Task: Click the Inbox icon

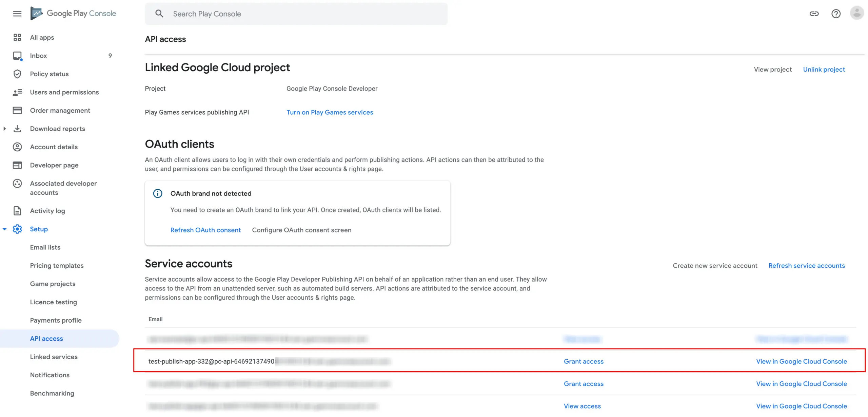Action: (17, 56)
